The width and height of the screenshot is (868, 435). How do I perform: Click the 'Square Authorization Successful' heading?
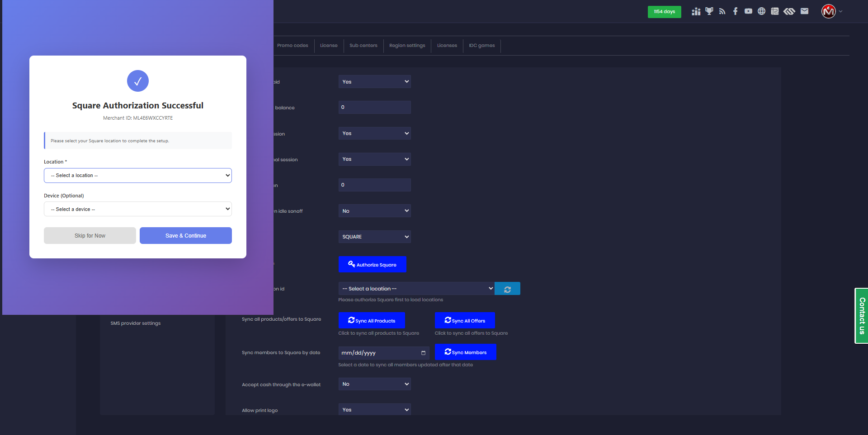coord(138,106)
